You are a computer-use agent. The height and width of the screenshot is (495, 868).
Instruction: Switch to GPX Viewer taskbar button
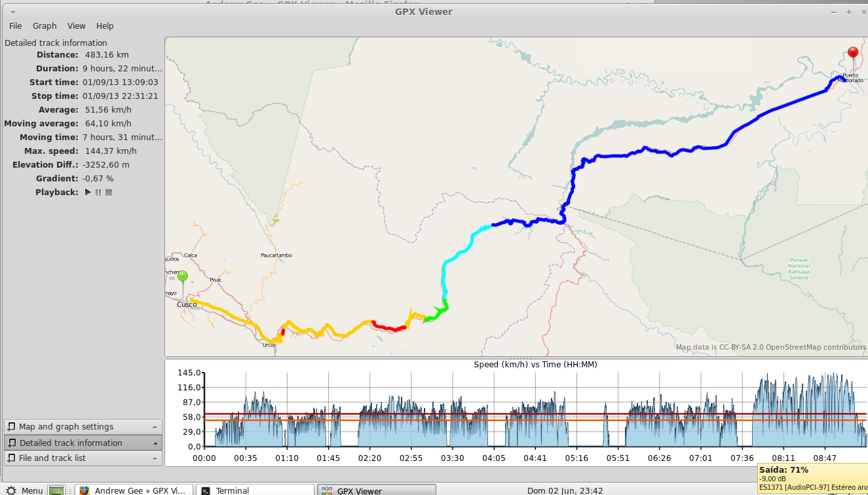(376, 490)
